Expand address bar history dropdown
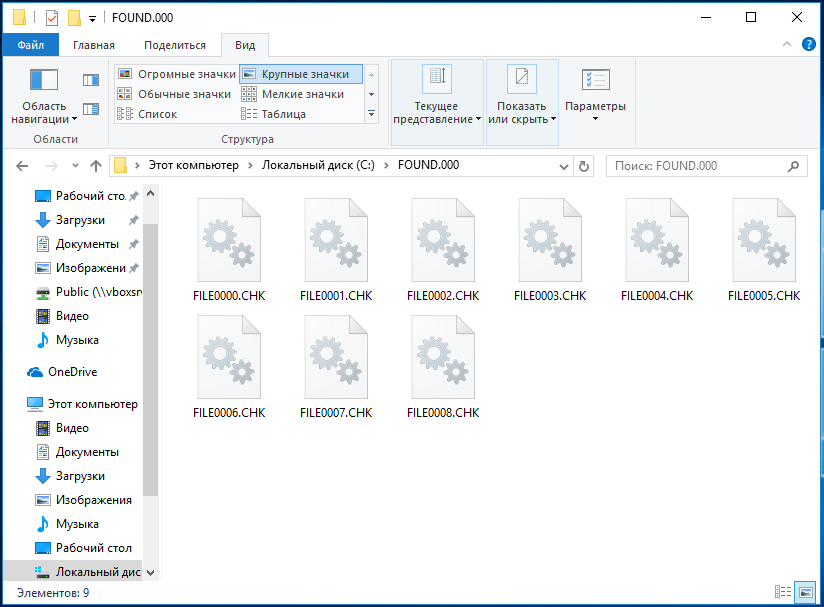This screenshot has height=607, width=824. click(564, 167)
